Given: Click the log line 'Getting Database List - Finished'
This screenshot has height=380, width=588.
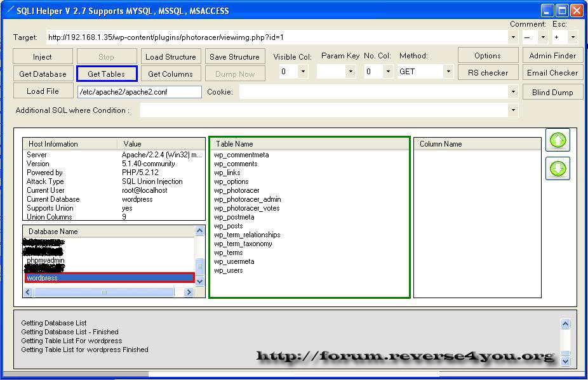Looking at the screenshot, I should click(x=70, y=332).
